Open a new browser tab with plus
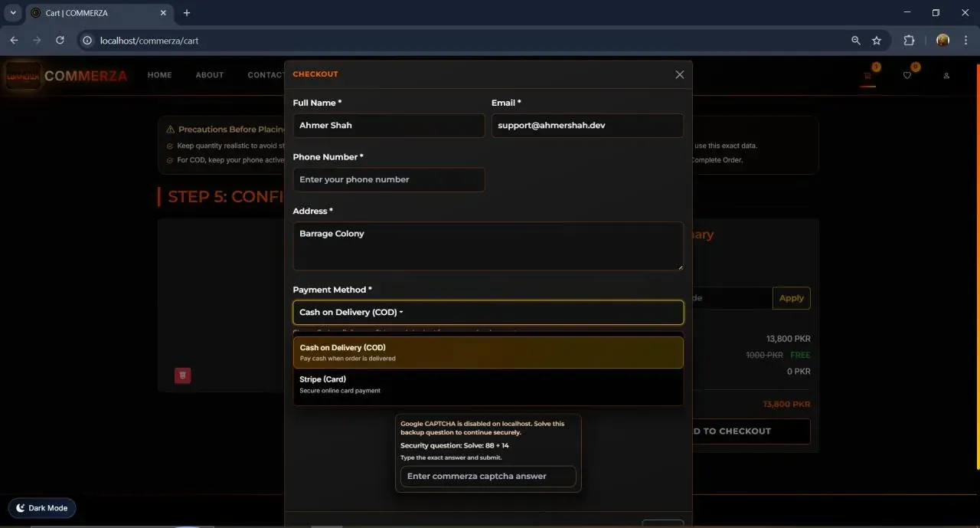The image size is (980, 528). coord(187,13)
